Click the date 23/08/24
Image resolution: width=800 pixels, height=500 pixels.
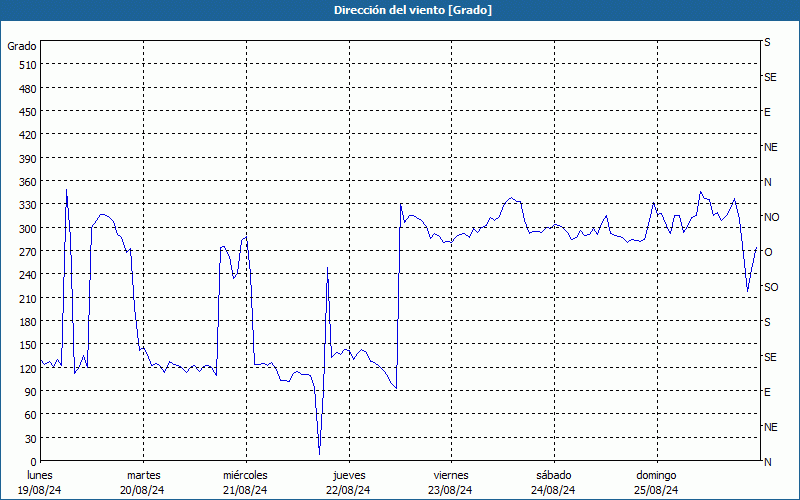[451, 490]
